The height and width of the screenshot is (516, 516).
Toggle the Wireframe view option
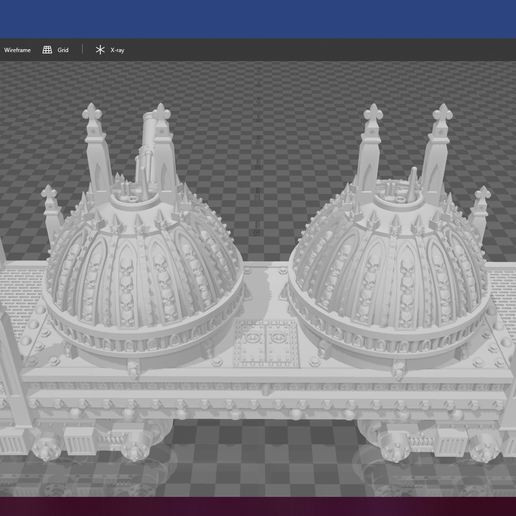coord(17,50)
